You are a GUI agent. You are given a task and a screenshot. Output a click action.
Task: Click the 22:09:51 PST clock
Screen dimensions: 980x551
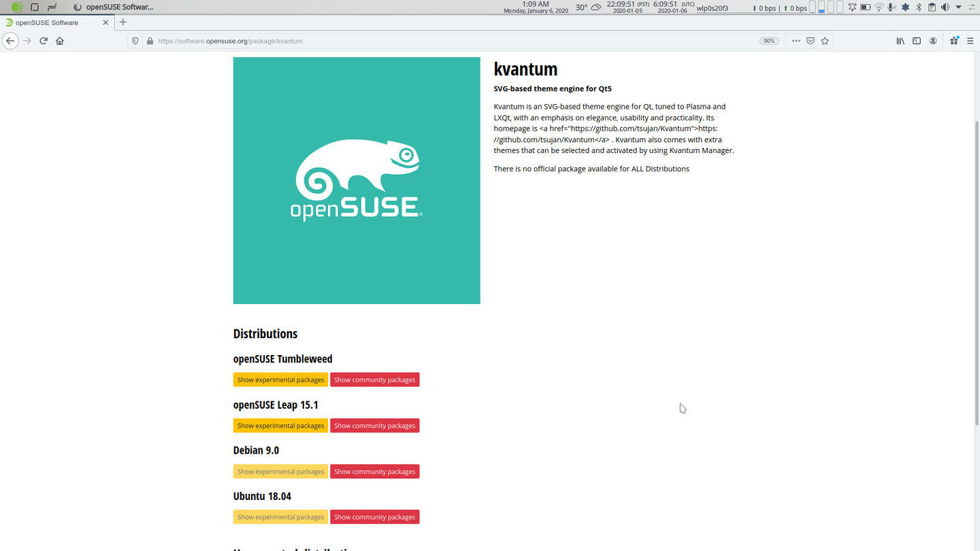[x=627, y=7]
